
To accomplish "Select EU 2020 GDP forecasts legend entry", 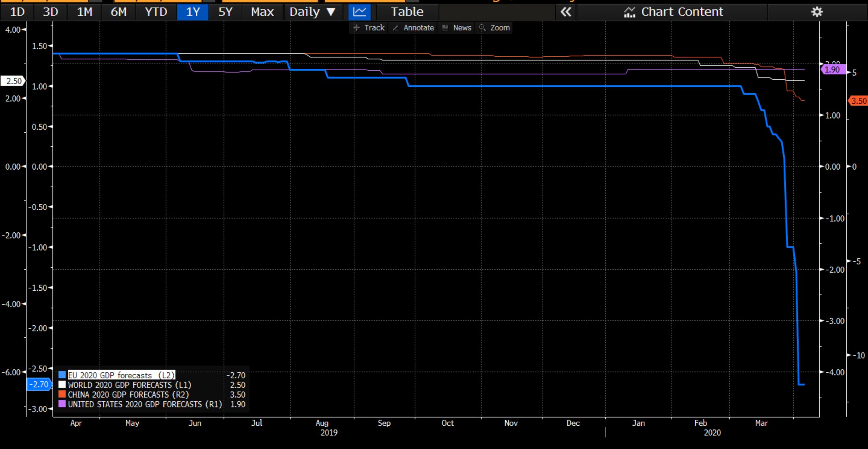I will [121, 375].
